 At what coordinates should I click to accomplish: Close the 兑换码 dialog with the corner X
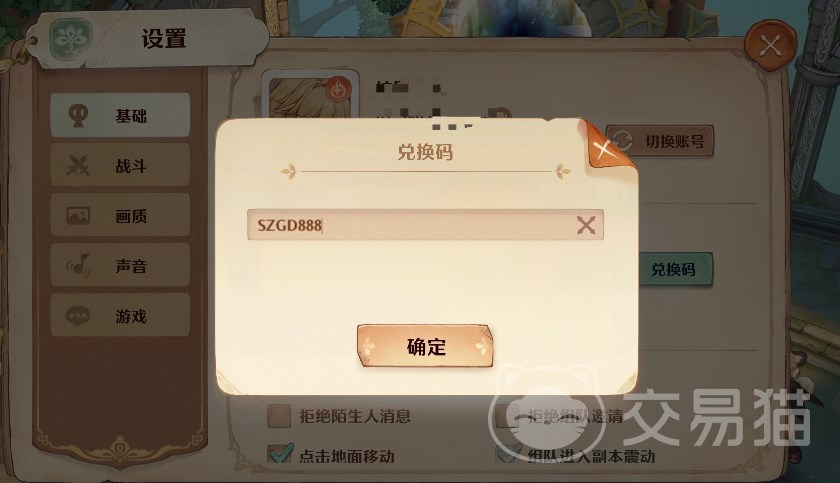coord(604,148)
